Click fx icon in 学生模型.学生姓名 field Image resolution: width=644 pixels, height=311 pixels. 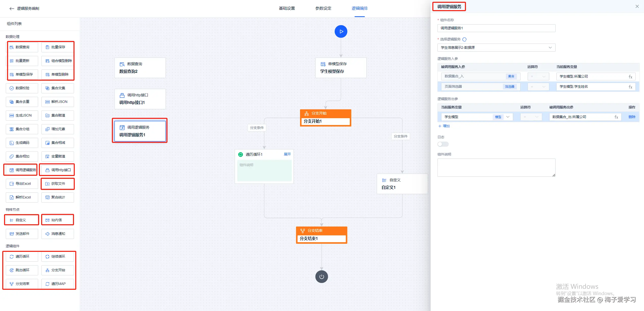pos(630,87)
